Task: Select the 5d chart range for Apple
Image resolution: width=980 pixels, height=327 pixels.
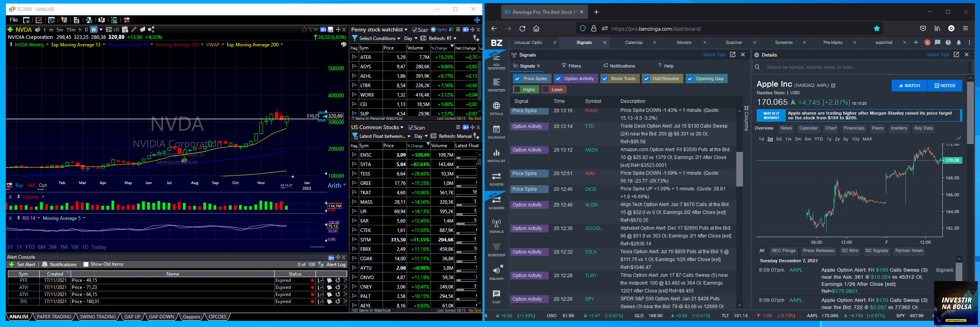Action: (779, 139)
